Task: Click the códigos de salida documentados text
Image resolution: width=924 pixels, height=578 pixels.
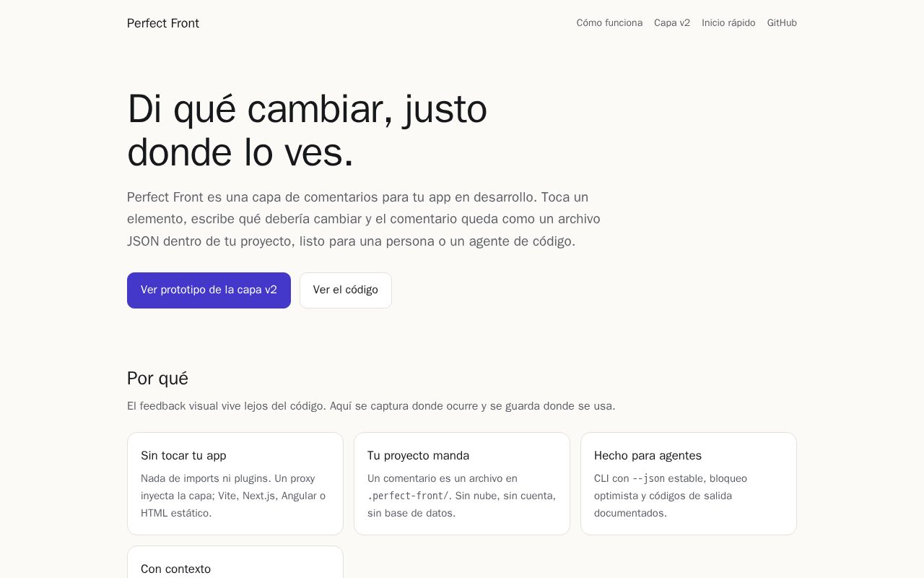Action: (x=663, y=504)
